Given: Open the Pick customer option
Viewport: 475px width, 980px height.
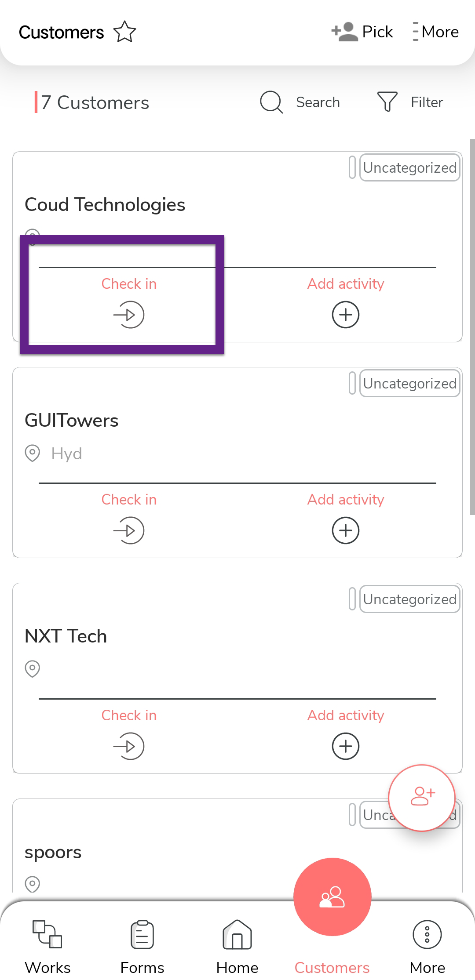Looking at the screenshot, I should point(362,32).
